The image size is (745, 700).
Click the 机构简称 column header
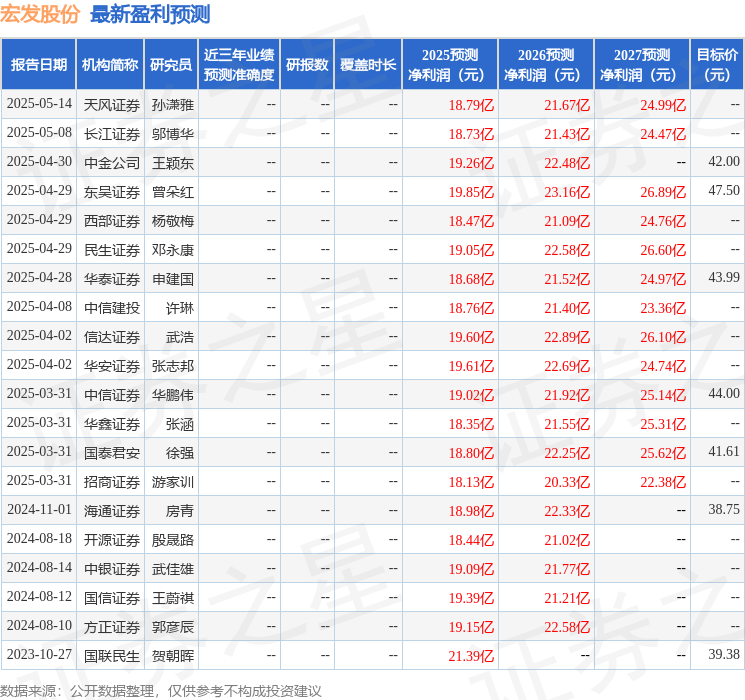coord(110,65)
